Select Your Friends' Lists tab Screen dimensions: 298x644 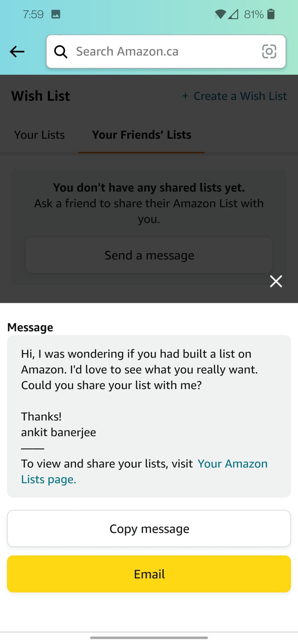click(141, 135)
